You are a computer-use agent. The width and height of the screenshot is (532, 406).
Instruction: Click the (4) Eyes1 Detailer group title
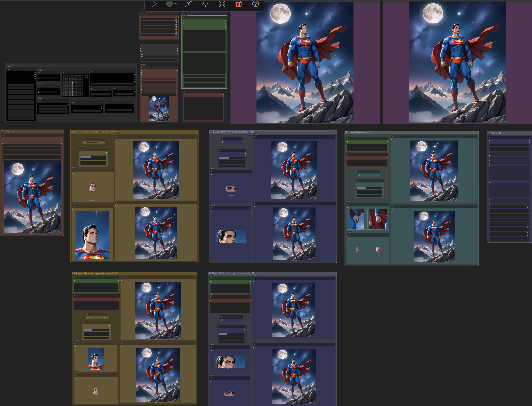click(x=231, y=132)
